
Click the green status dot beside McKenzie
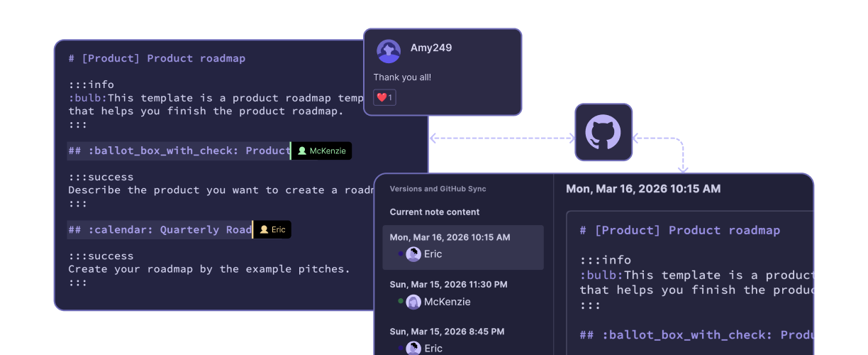[x=400, y=301]
